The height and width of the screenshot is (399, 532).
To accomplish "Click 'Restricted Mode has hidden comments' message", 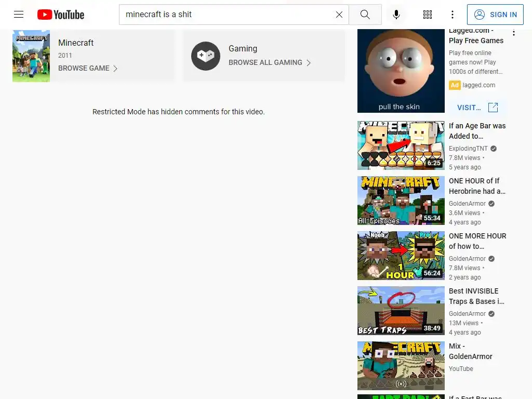I will 179,112.
